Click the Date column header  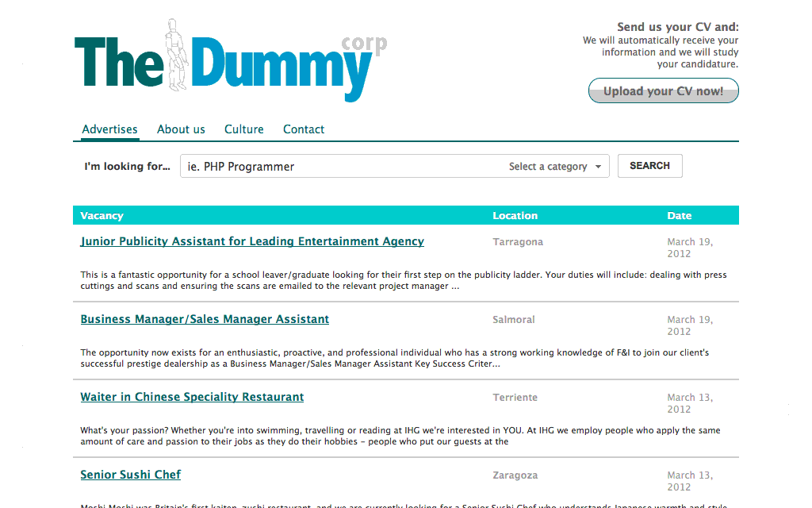click(x=679, y=216)
